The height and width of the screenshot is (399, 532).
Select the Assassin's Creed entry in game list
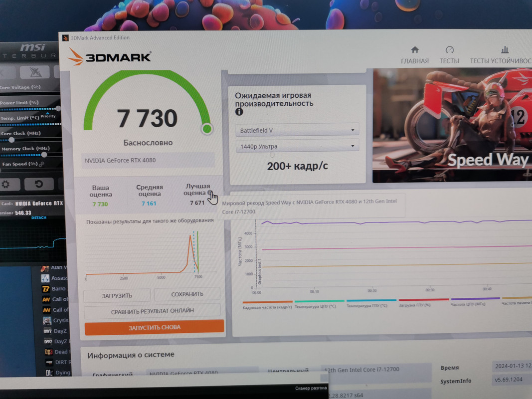[x=54, y=278]
